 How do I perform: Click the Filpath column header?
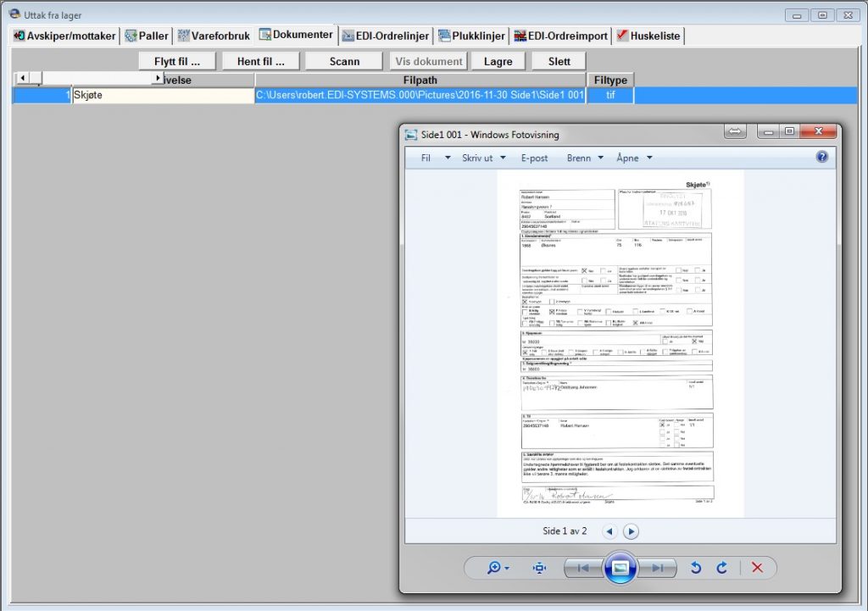(x=420, y=80)
